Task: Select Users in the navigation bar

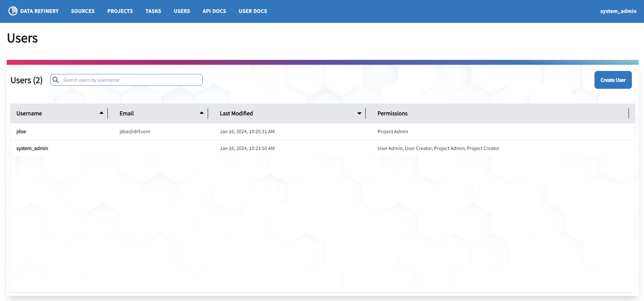Action: coord(182,11)
